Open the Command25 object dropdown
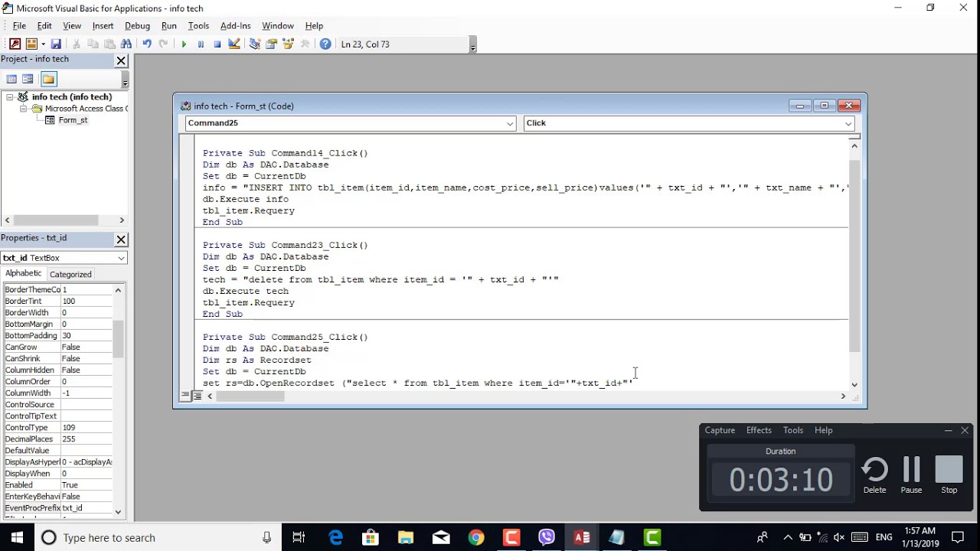Viewport: 980px width, 551px height. [x=510, y=123]
